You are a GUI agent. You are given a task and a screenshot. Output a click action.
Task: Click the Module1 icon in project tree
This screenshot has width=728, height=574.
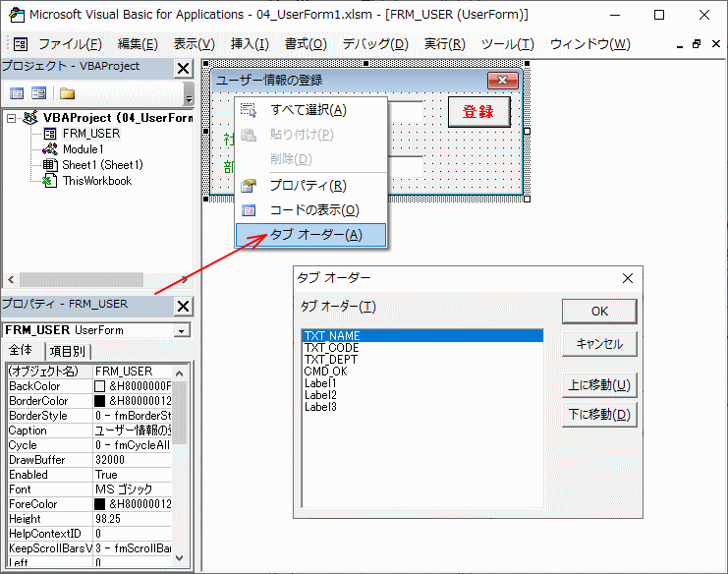tap(50, 149)
